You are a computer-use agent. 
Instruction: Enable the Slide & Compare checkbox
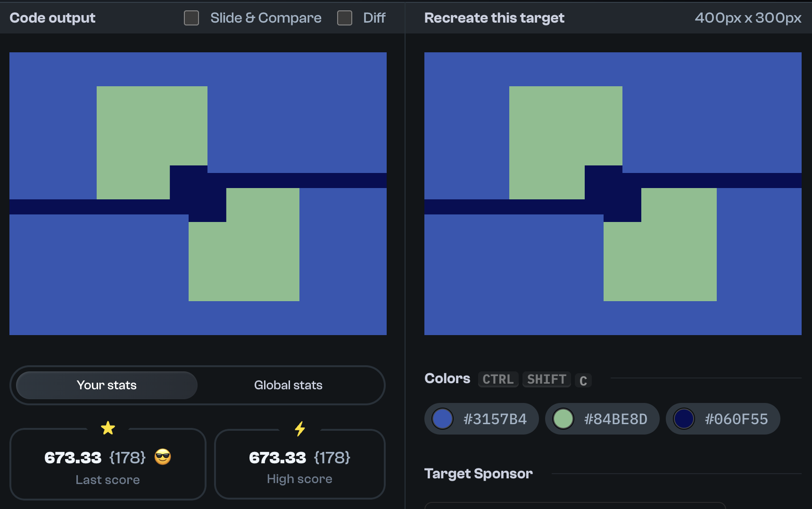(x=191, y=18)
